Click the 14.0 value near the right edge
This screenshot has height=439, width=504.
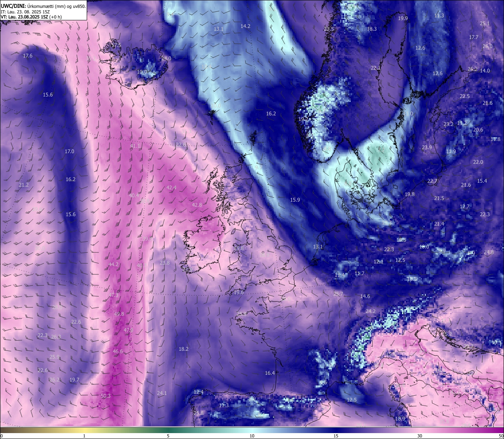485,71
